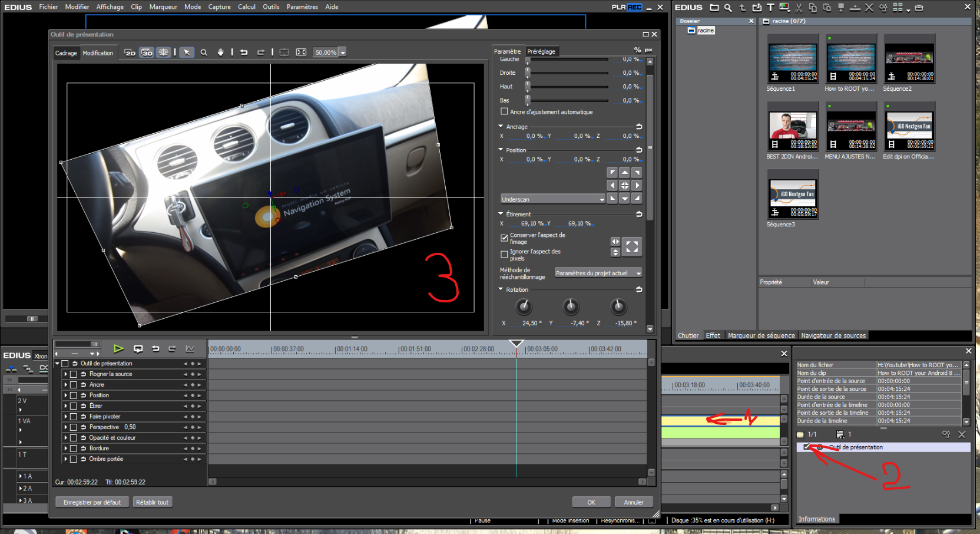Click the Add Title 'T' icon in bin
980x534 pixels.
pos(770,8)
